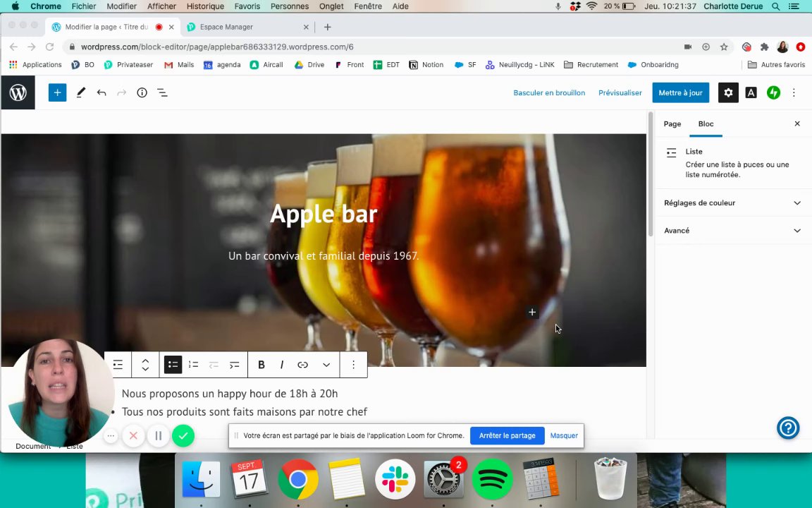The width and height of the screenshot is (812, 508).
Task: Reload the current page
Action: coord(50,47)
